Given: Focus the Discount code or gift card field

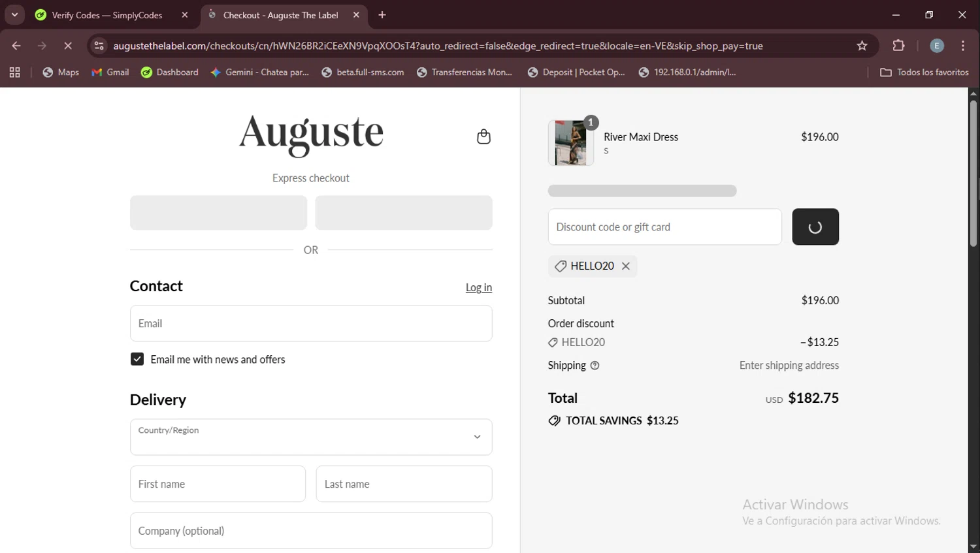Looking at the screenshot, I should tap(664, 227).
